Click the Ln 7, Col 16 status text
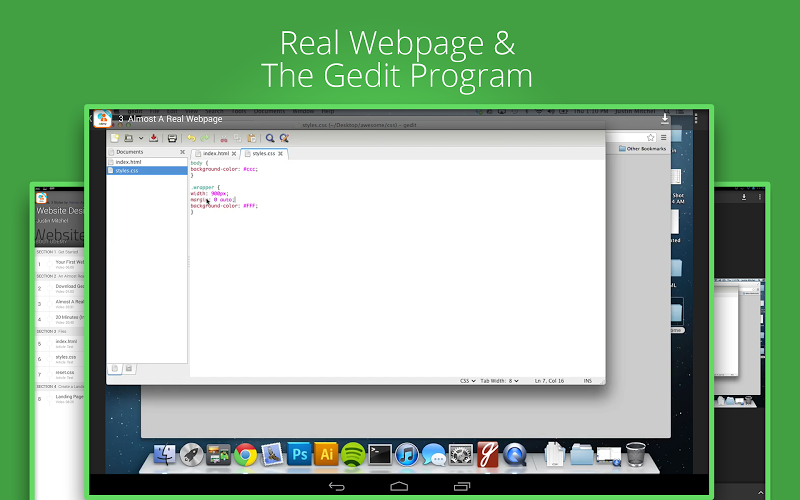The width and height of the screenshot is (800, 500). pos(549,381)
